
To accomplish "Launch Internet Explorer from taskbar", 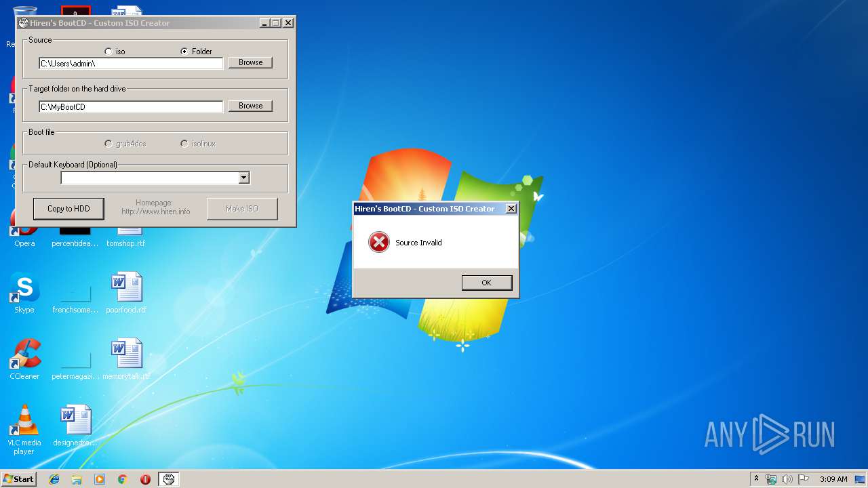I will point(54,479).
